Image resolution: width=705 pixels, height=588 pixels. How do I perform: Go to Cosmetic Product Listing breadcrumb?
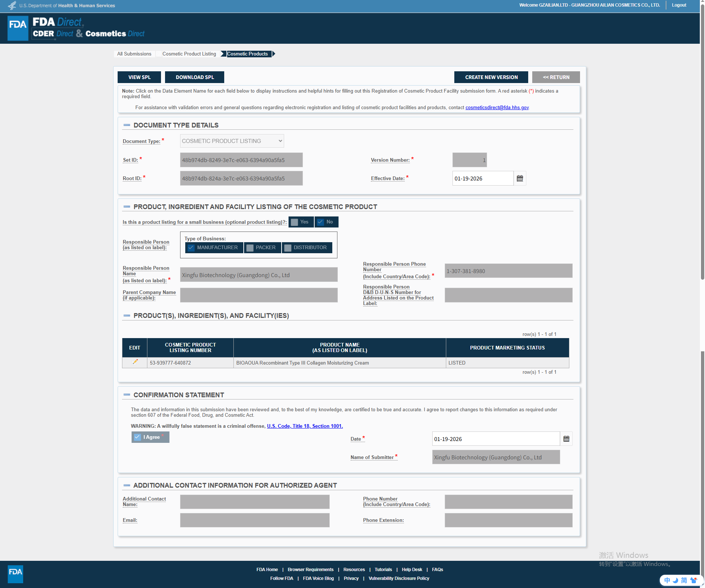point(189,54)
